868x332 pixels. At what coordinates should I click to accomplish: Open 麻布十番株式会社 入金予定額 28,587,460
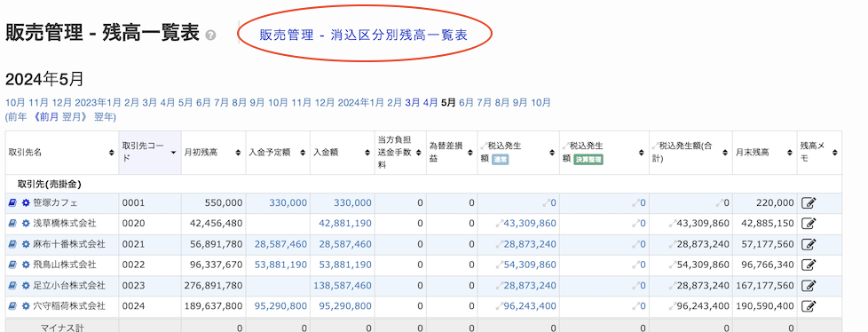(x=280, y=244)
